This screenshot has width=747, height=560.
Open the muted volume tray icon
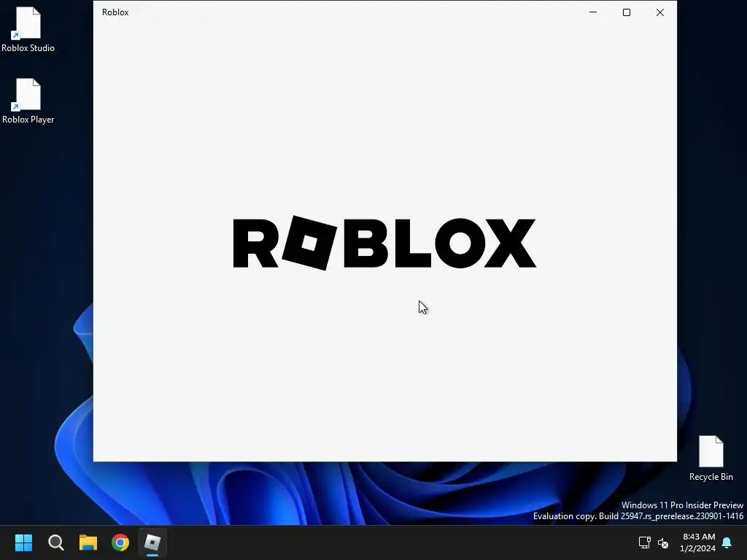point(662,542)
